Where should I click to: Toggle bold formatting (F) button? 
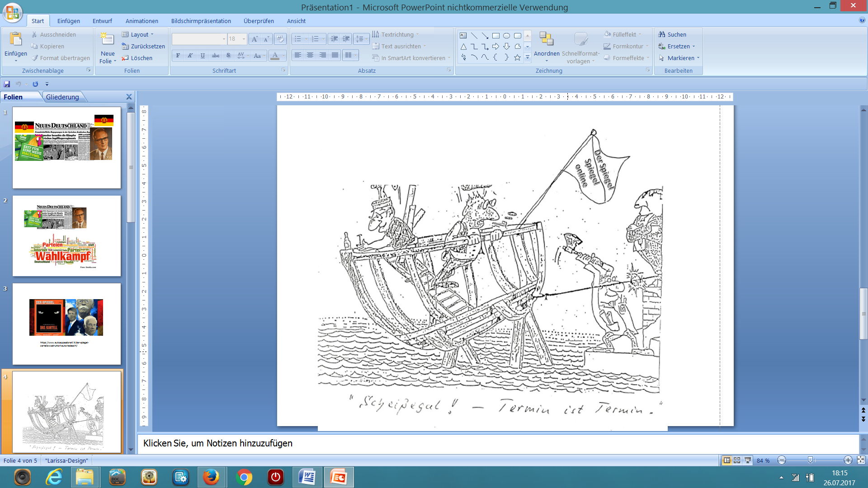point(178,56)
